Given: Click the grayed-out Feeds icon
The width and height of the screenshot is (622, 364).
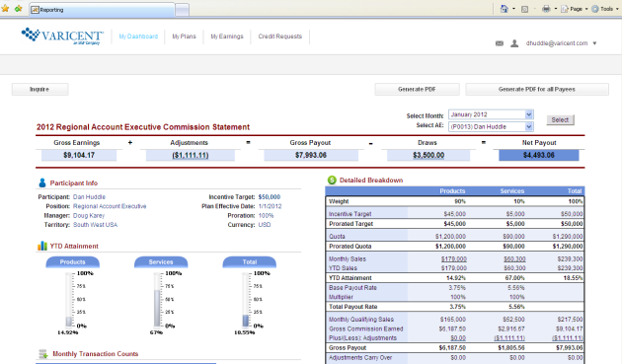Looking at the screenshot, I should [x=524, y=9].
